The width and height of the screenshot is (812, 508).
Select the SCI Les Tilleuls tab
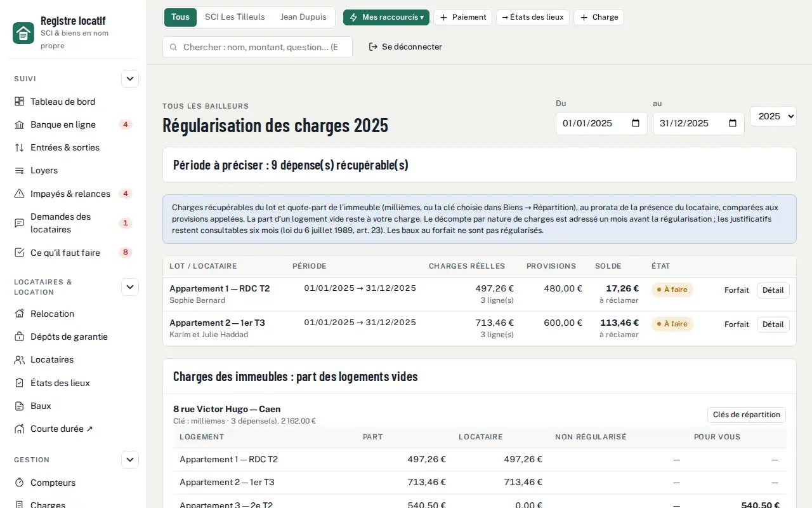pyautogui.click(x=235, y=17)
